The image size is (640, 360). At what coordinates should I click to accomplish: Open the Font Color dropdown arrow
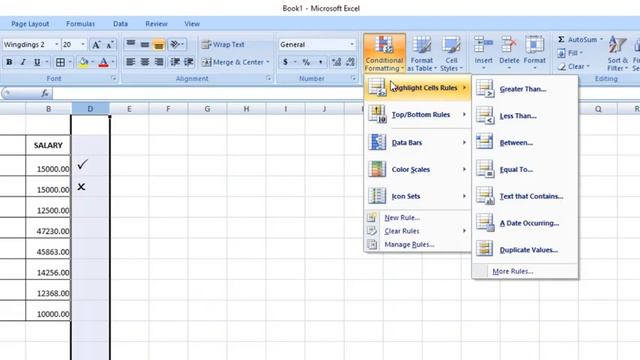(113, 62)
